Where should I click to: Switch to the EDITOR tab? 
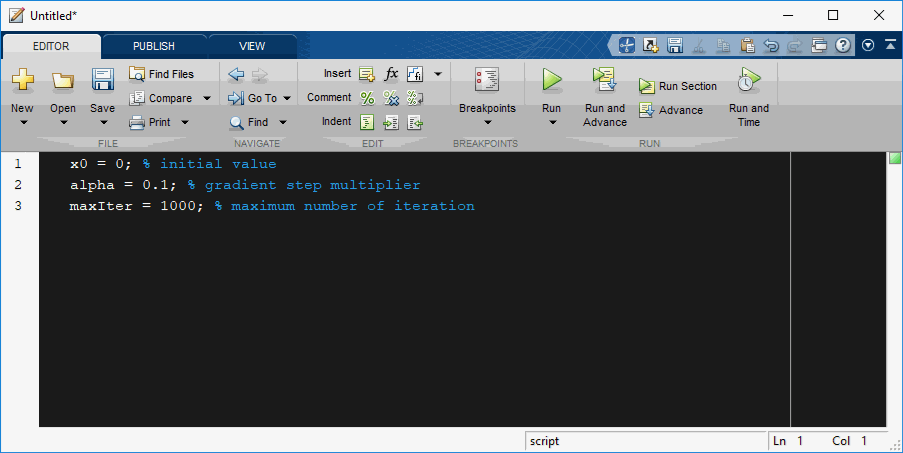(51, 46)
